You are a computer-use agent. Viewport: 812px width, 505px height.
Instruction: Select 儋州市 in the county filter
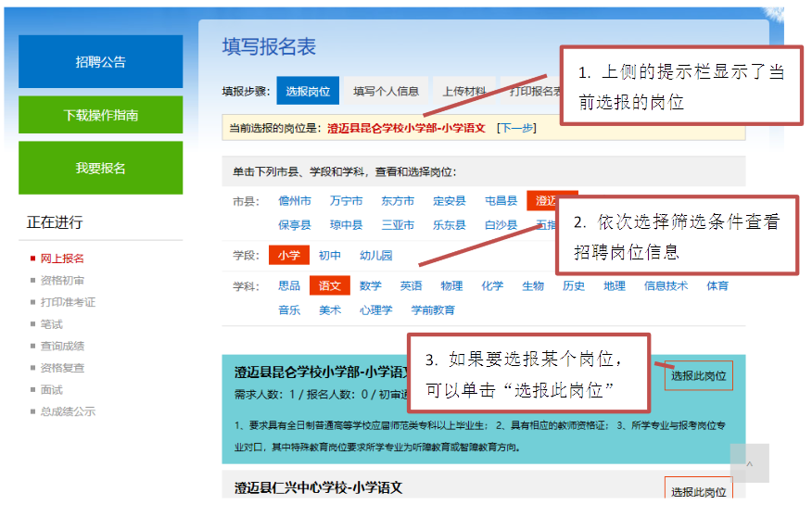pyautogui.click(x=295, y=201)
